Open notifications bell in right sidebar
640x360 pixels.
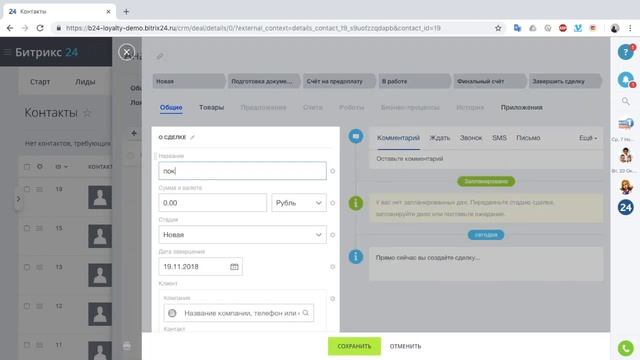(625, 79)
